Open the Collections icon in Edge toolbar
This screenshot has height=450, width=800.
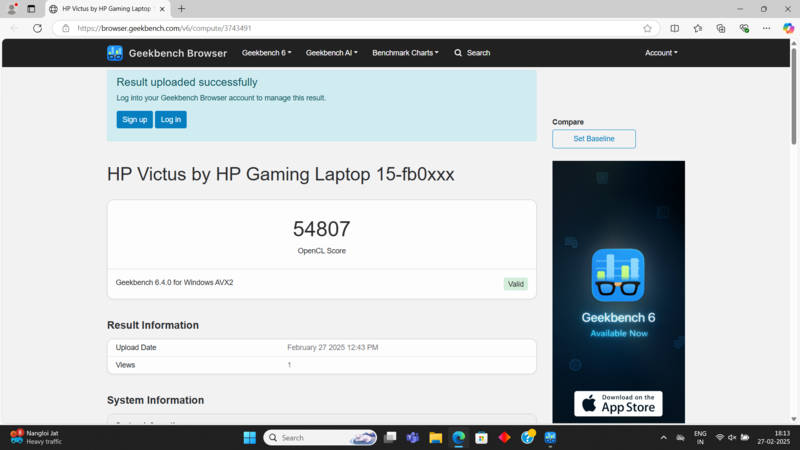tap(720, 28)
